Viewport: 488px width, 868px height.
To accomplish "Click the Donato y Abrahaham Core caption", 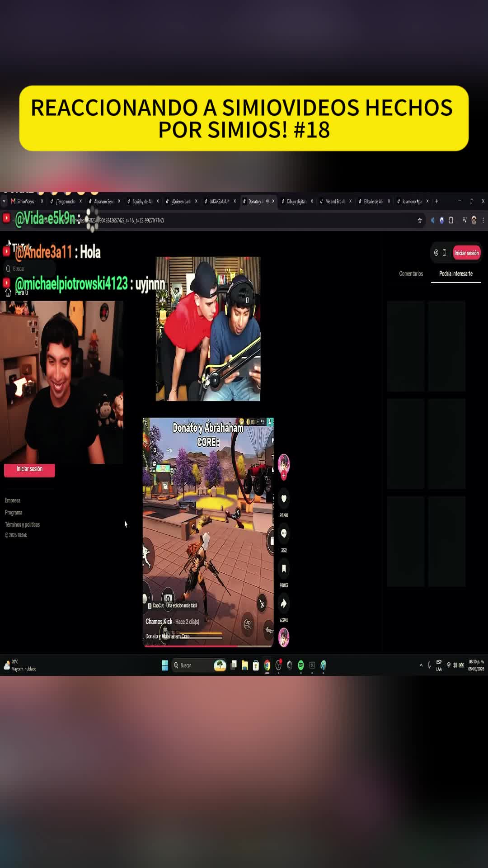I will [167, 636].
